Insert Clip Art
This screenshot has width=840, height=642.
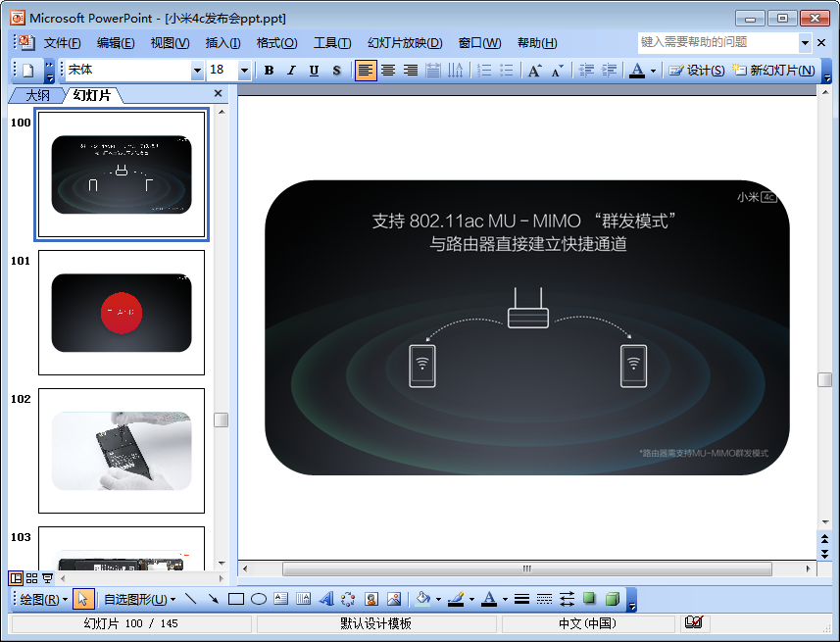(371, 599)
